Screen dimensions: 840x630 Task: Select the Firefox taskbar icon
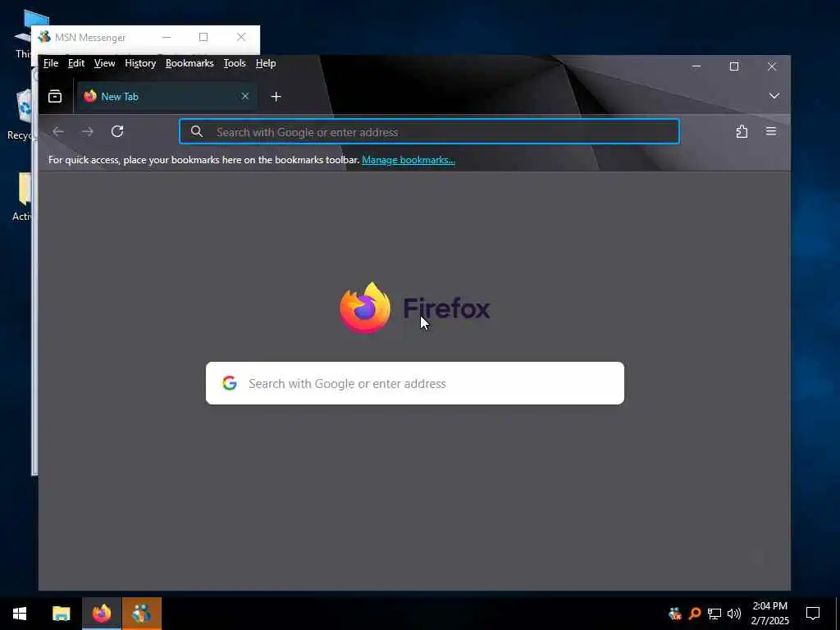click(x=102, y=614)
